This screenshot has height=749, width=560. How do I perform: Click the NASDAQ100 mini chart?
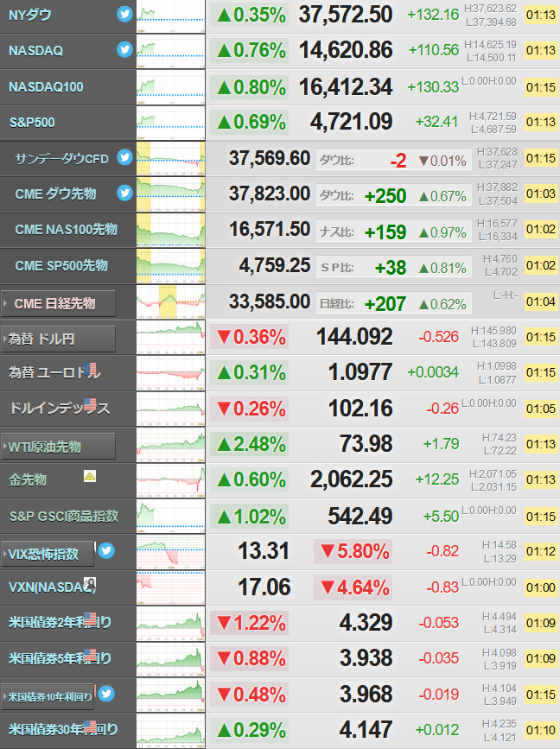click(x=170, y=87)
